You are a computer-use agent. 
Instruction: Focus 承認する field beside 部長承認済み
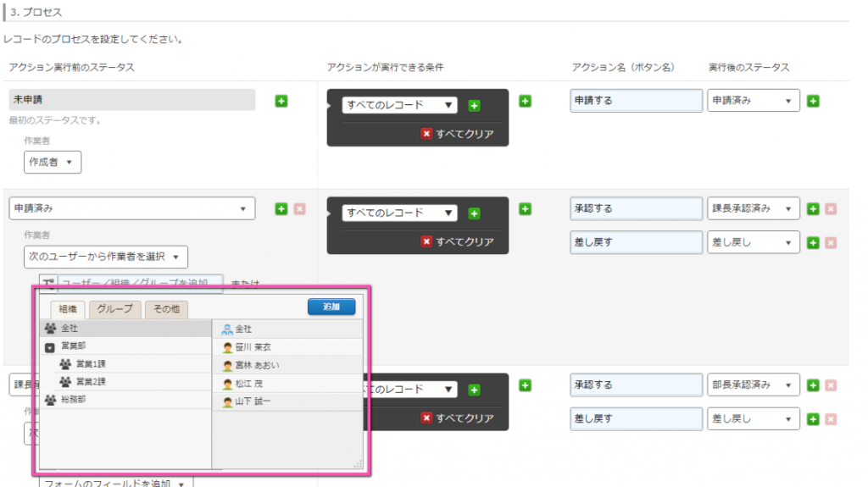coord(636,385)
